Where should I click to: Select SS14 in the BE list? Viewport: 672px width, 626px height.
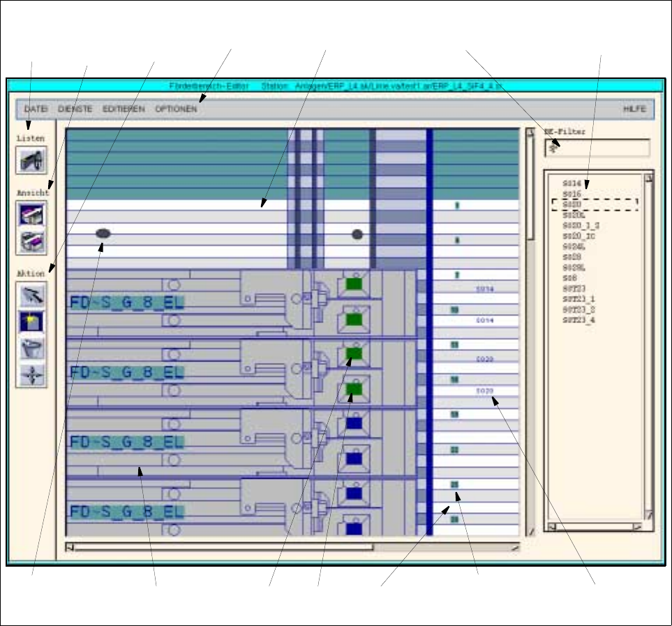pos(572,184)
